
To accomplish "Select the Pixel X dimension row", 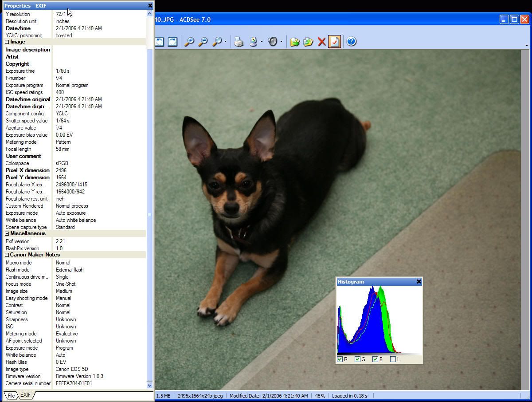I will click(x=75, y=170).
